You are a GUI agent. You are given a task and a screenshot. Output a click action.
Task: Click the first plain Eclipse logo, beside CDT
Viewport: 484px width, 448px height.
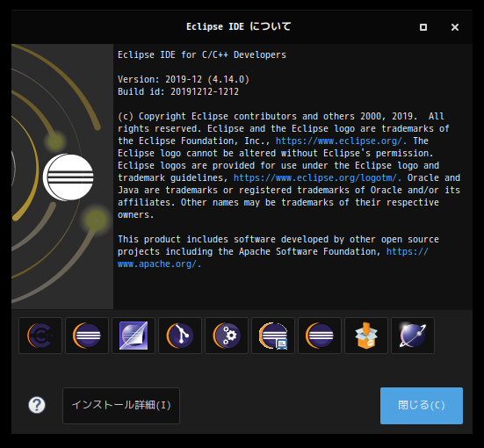click(x=87, y=336)
